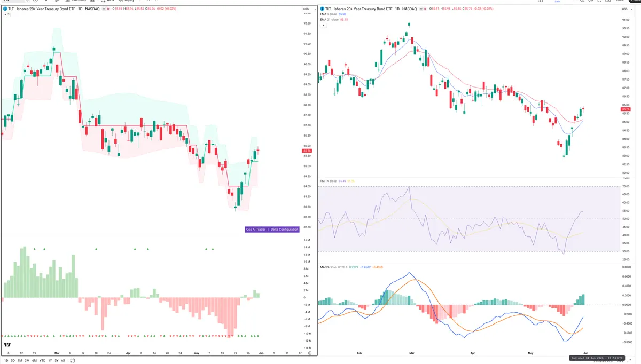Click 70.00 level on RSI scale
This screenshot has height=364, width=641.
[x=627, y=186]
